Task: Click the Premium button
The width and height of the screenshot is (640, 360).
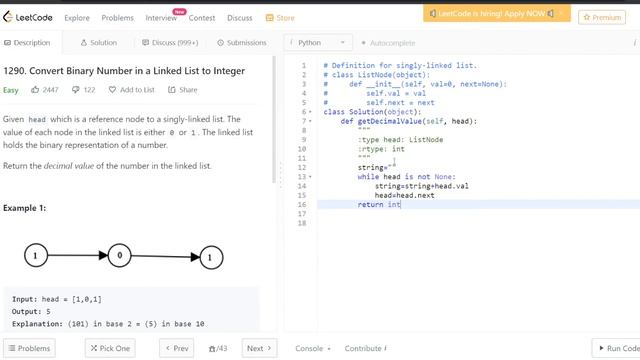Action: 602,18
